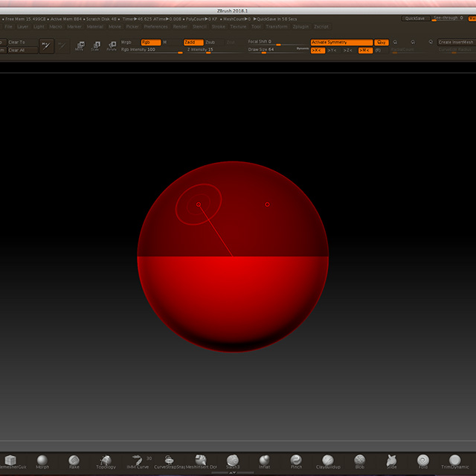
Task: Click the Clear To button
Action: tap(22, 42)
